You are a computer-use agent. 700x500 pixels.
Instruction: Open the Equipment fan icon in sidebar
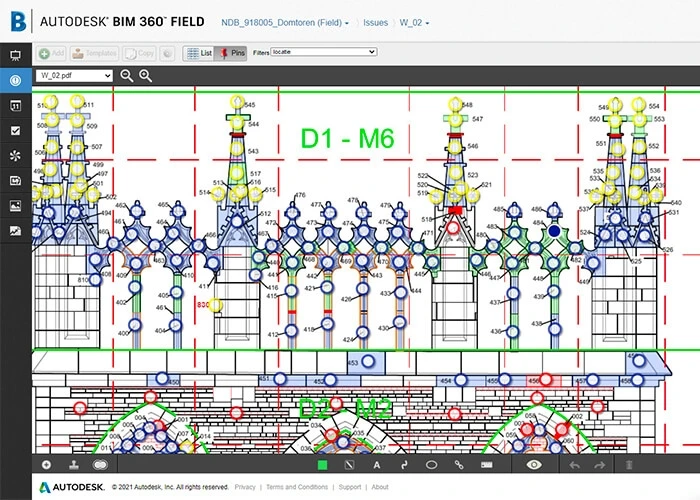(x=15, y=155)
